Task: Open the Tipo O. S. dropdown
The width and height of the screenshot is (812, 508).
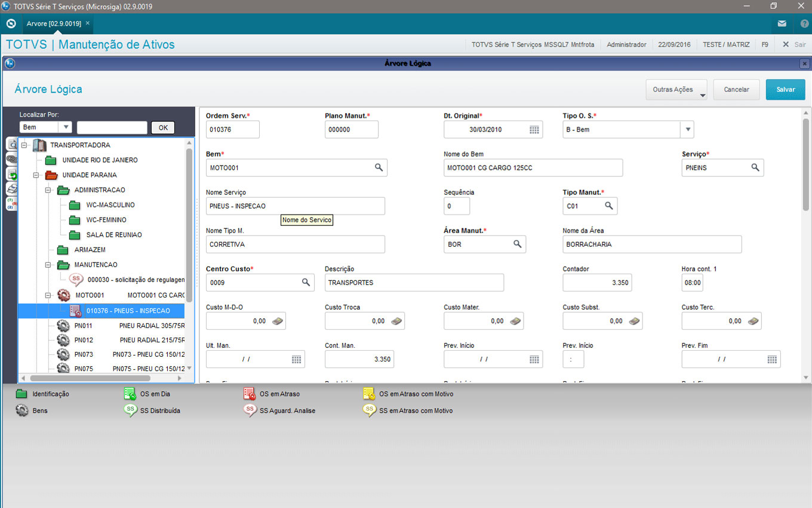Action: [687, 130]
